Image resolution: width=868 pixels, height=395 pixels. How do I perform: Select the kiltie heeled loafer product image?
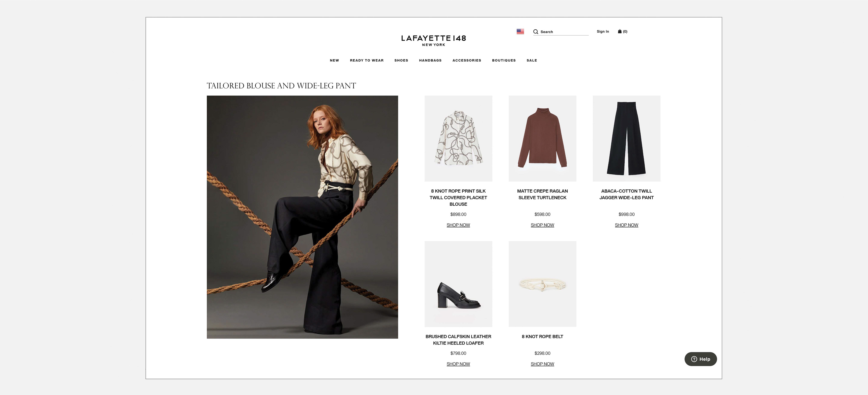(x=458, y=284)
